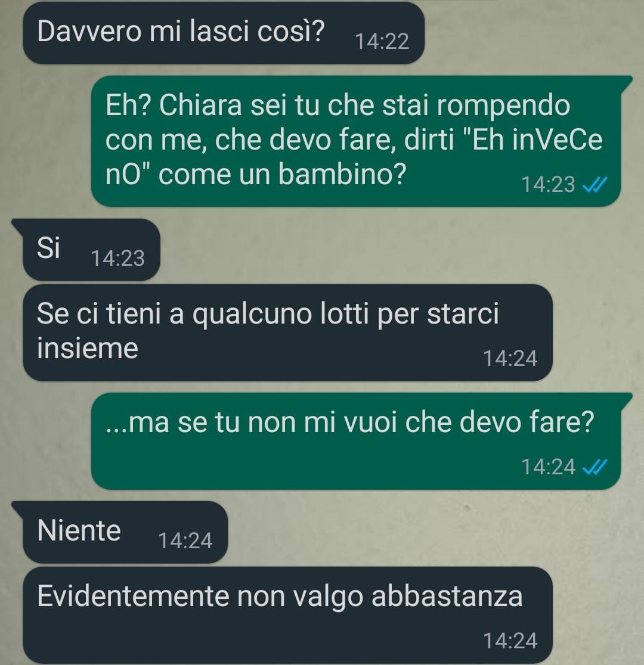Select the short "Si" message bubble
Viewport: 644px width, 665px height.
86,249
